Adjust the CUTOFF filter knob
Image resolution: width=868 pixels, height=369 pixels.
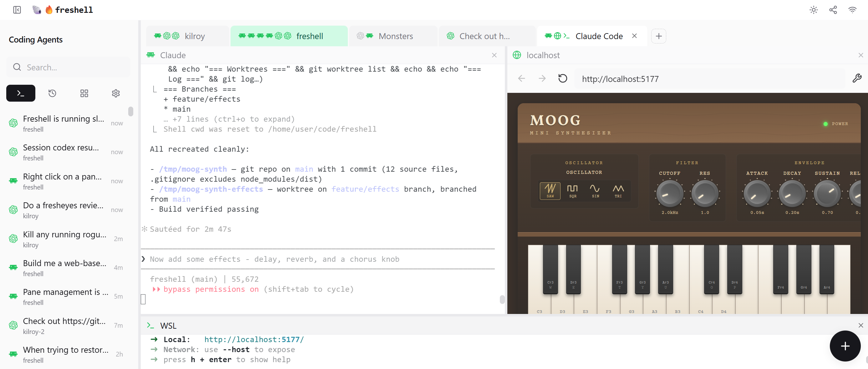669,194
